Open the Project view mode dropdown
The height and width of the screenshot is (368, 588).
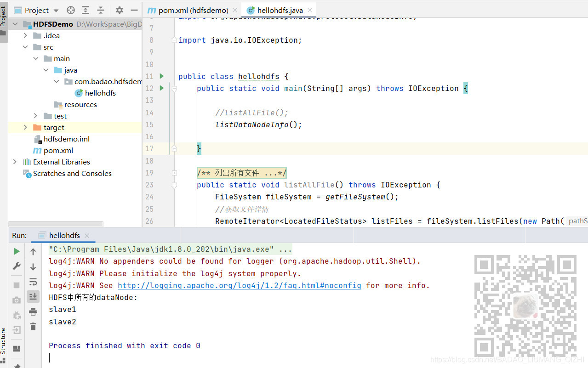pos(57,10)
